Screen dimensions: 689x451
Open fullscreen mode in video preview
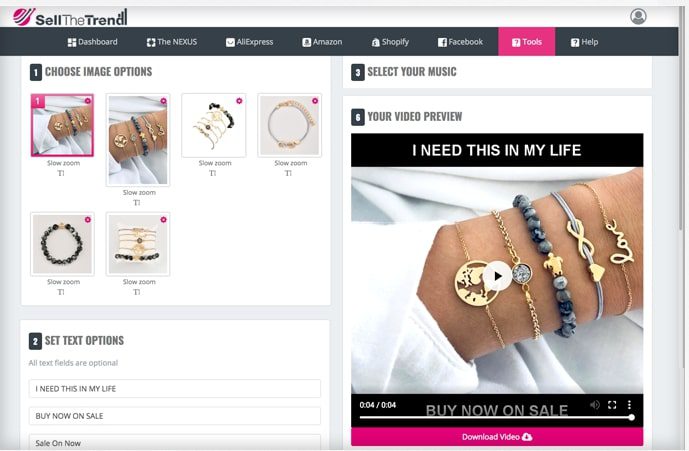pyautogui.click(x=612, y=404)
